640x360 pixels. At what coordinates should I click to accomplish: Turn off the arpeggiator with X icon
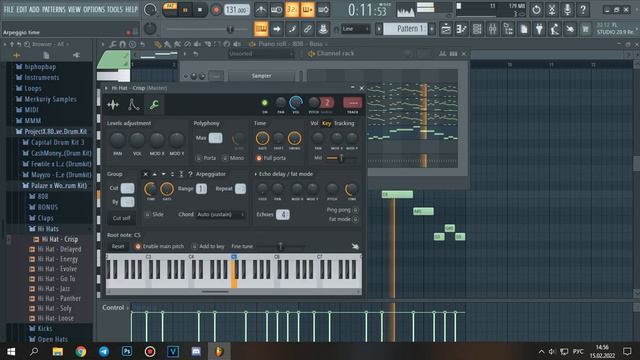145,174
